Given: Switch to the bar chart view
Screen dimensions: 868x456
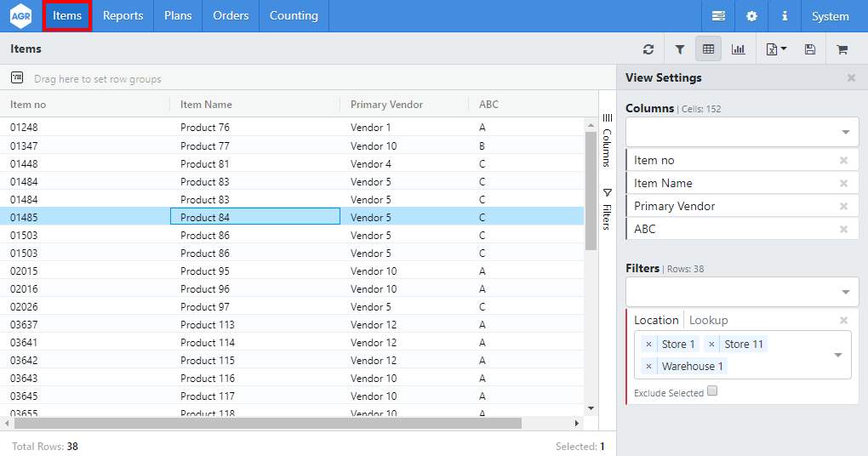Looking at the screenshot, I should [x=738, y=49].
